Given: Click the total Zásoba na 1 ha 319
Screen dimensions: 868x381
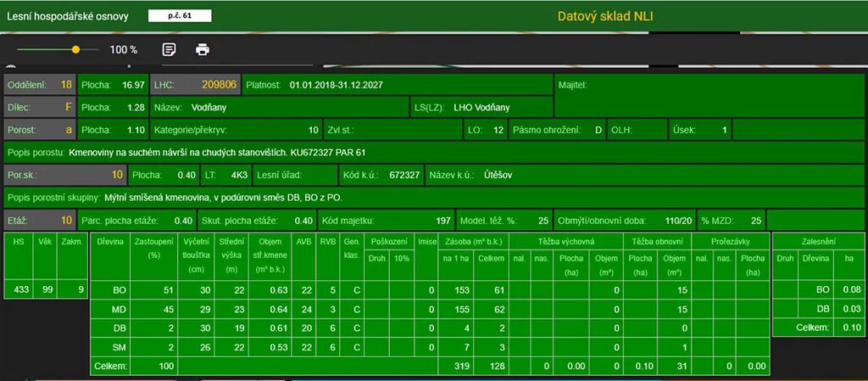Looking at the screenshot, I should (x=462, y=366).
